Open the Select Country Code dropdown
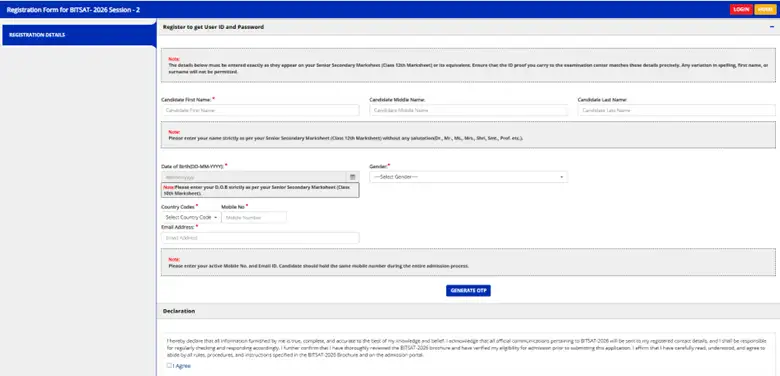780x376 pixels. [191, 217]
